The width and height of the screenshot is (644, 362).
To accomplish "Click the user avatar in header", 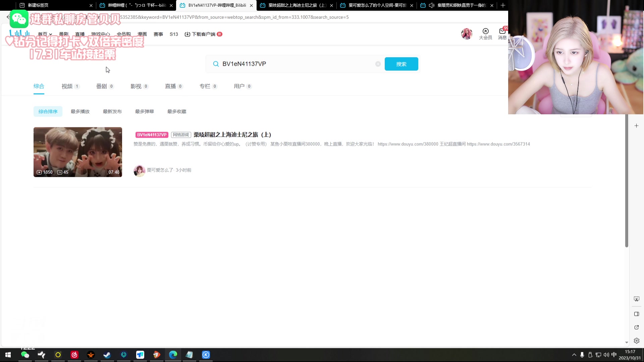I will pyautogui.click(x=467, y=34).
